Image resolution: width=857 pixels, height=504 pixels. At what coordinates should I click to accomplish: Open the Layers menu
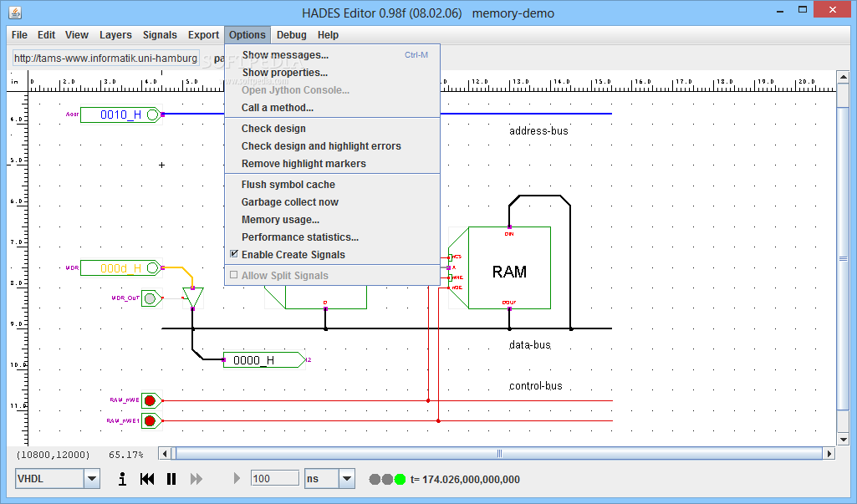click(115, 35)
